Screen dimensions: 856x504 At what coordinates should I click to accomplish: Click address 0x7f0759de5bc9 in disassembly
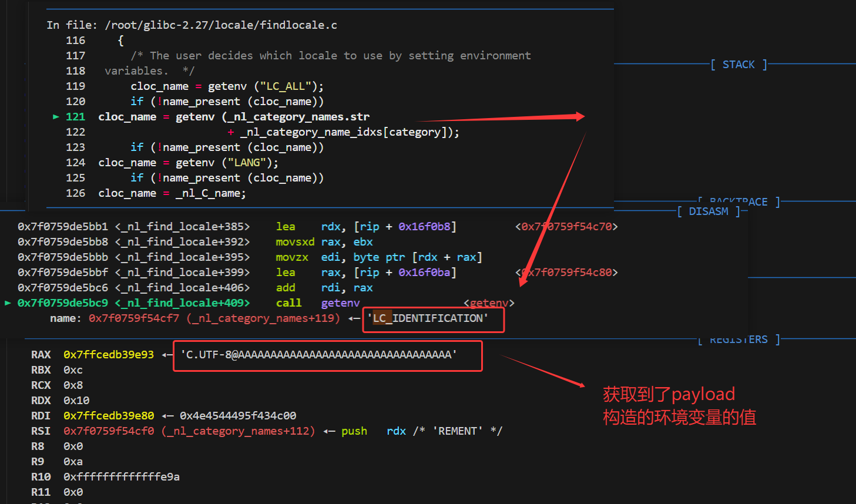pos(63,303)
